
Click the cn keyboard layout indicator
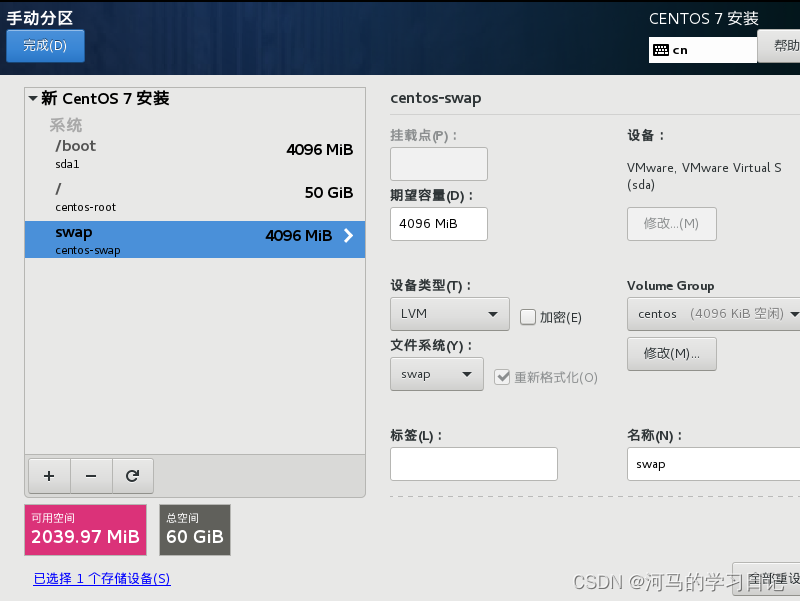click(x=703, y=50)
